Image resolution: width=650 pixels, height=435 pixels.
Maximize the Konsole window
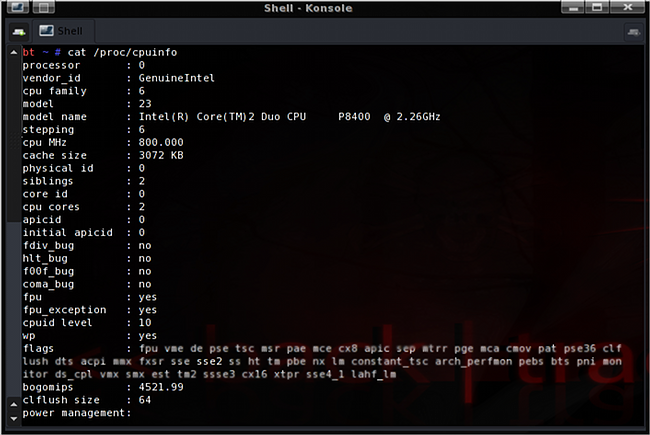[597, 7]
